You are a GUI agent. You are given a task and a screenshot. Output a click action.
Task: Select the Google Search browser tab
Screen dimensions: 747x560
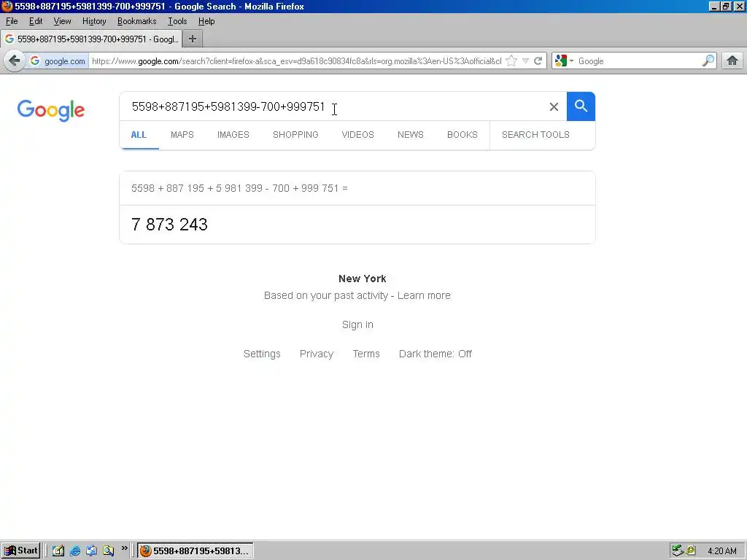tap(91, 39)
